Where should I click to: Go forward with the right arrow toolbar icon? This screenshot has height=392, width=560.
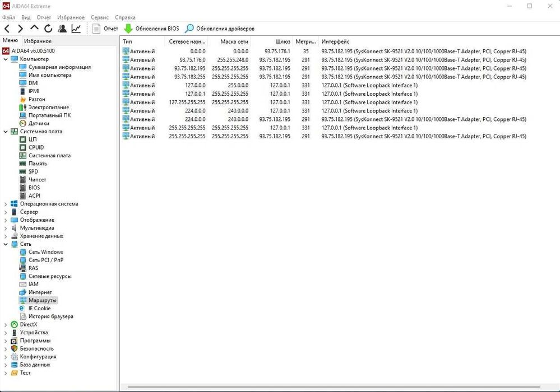pos(20,29)
